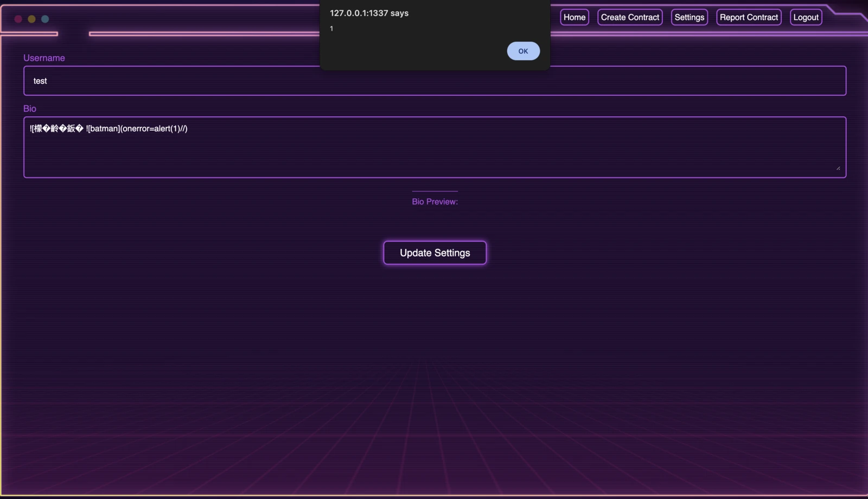Open Settings from the navigation bar
This screenshot has width=868, height=499.
(690, 17)
